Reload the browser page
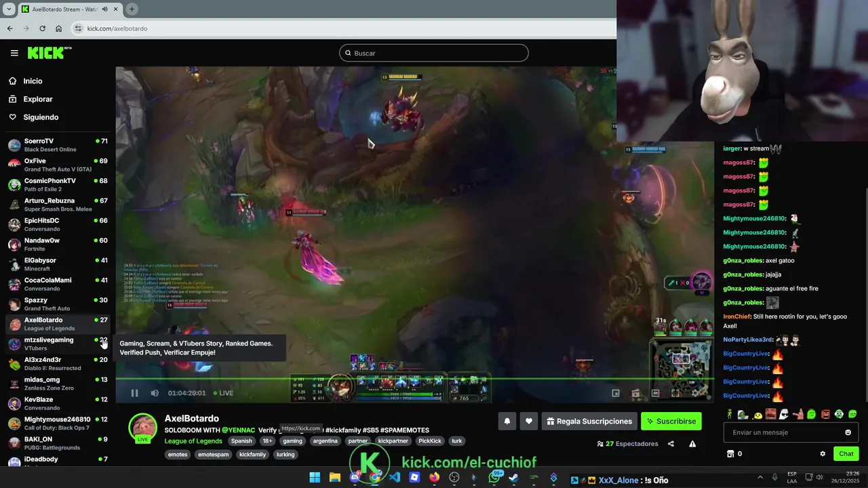Screen dimensions: 868x488 click(x=42, y=28)
